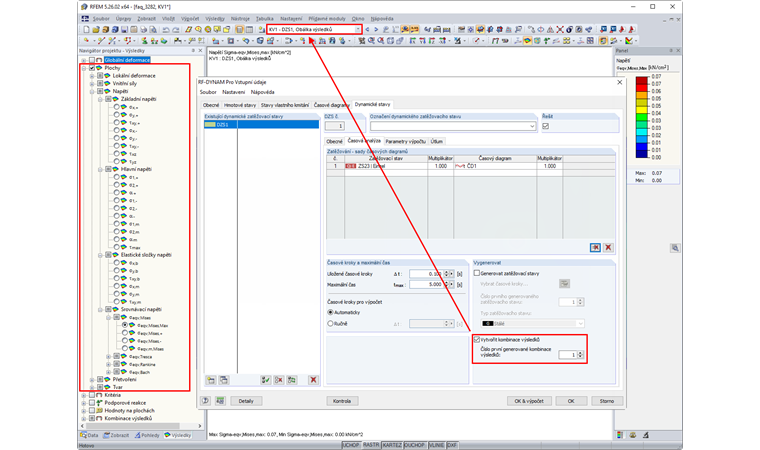Click the zoom window magnifier toolbar icon
Screen dimensions: 760x450
pyautogui.click(x=371, y=41)
